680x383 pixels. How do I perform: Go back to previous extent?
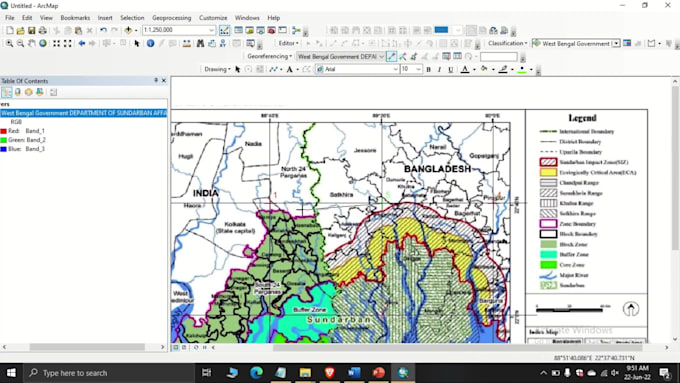tap(82, 43)
